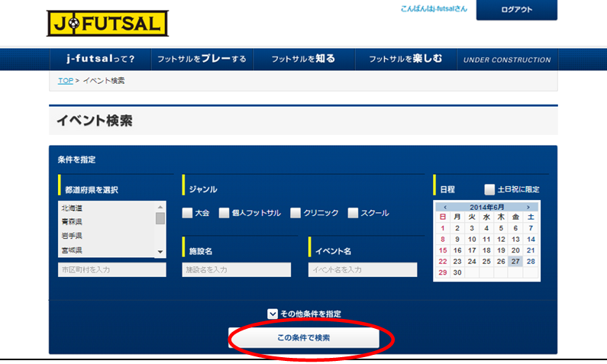
Task: Check the 個人フットサル checkbox
Action: (224, 214)
